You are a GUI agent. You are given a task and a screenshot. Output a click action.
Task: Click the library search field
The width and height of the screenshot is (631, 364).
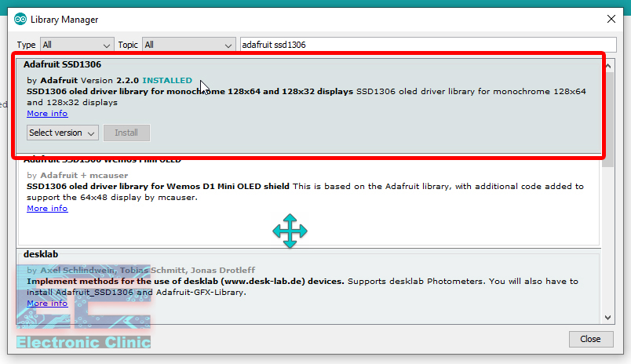pos(428,45)
